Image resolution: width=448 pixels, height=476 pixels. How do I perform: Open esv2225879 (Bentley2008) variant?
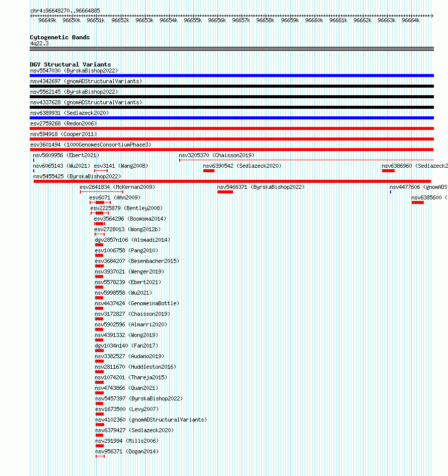pos(126,208)
